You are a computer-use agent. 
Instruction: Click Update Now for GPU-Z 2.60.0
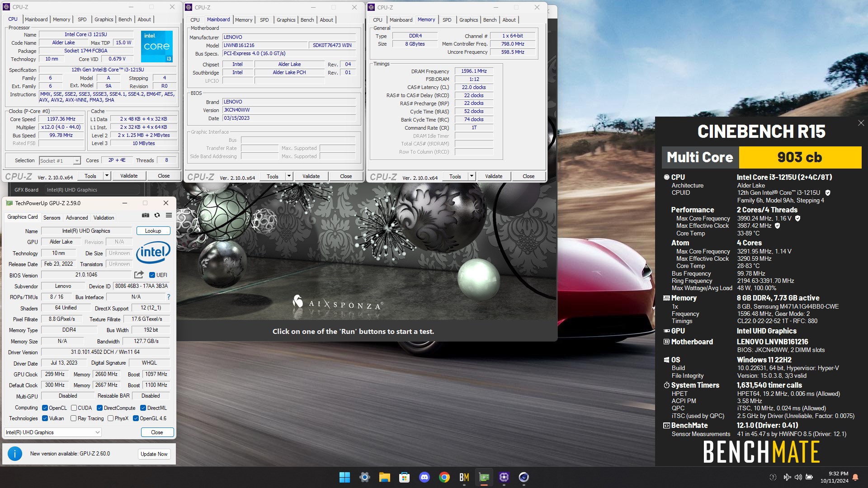[154, 454]
